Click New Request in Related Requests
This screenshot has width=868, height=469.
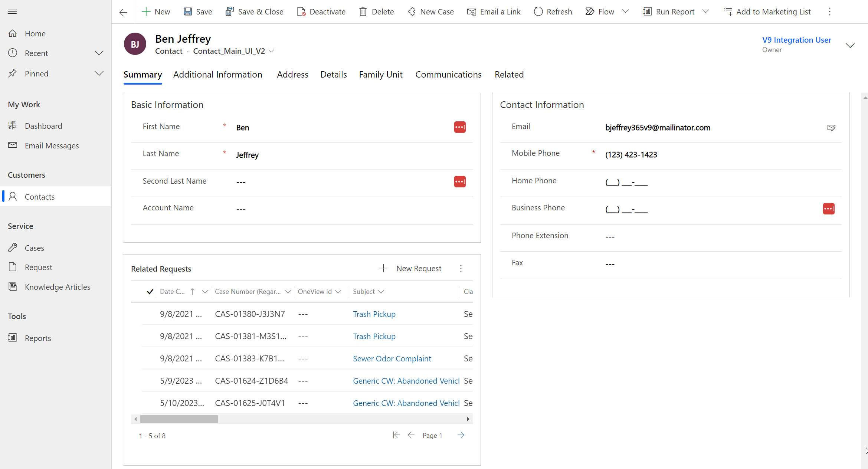click(411, 268)
